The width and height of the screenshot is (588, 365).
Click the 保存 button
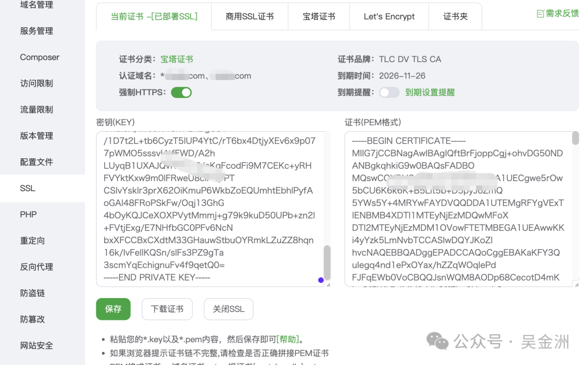pyautogui.click(x=113, y=308)
